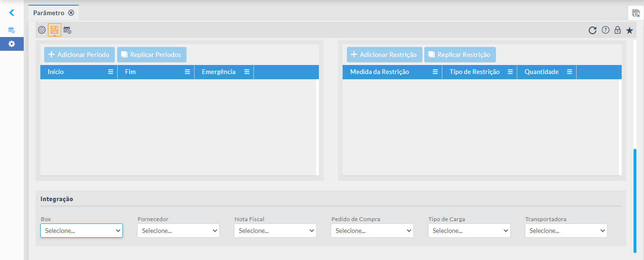Mark the screen as favorite with the star
The height and width of the screenshot is (260, 644).
coord(629,30)
